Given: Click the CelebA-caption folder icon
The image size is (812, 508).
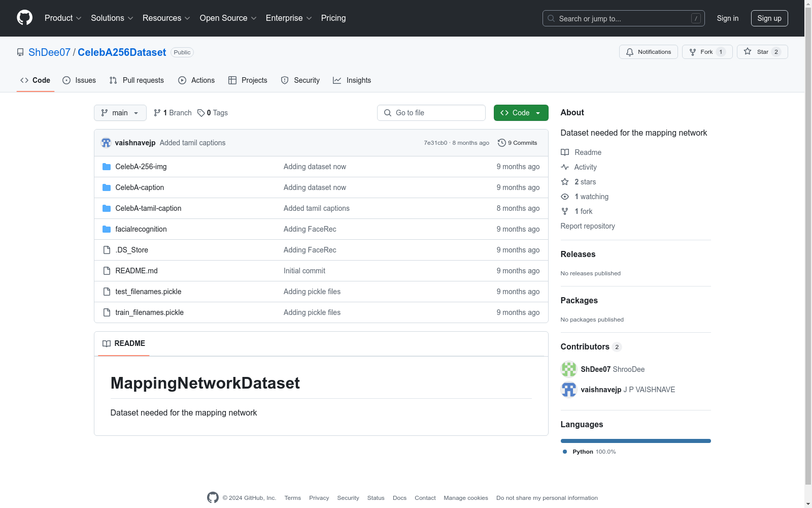Looking at the screenshot, I should [x=107, y=187].
